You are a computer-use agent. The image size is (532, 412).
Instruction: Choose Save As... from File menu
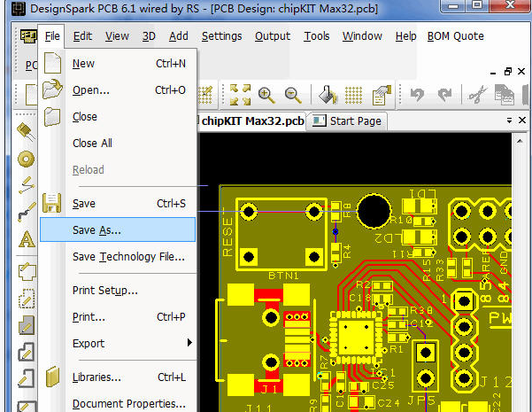tap(97, 229)
